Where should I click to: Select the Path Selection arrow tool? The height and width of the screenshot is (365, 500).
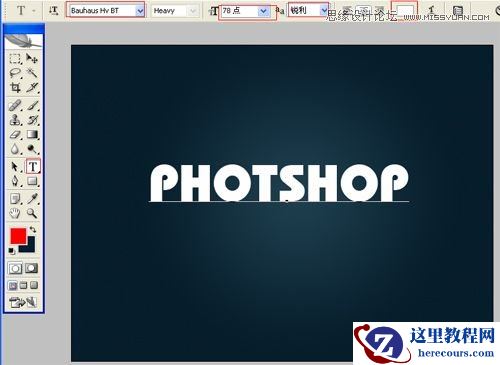(x=15, y=166)
